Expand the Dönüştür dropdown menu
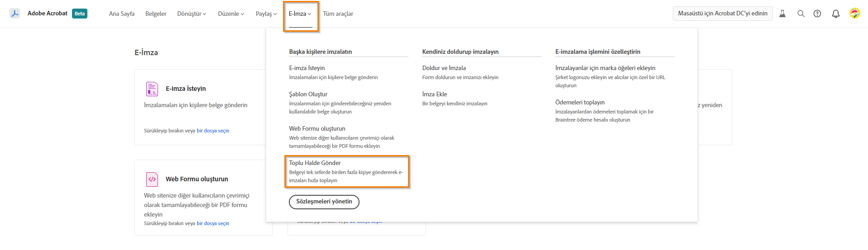 (192, 14)
